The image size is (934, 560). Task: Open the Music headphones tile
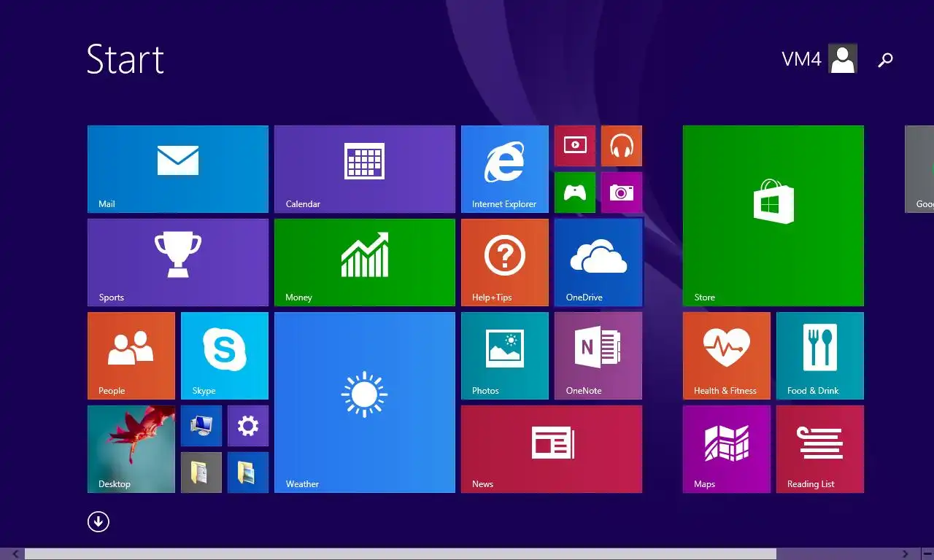pyautogui.click(x=622, y=146)
